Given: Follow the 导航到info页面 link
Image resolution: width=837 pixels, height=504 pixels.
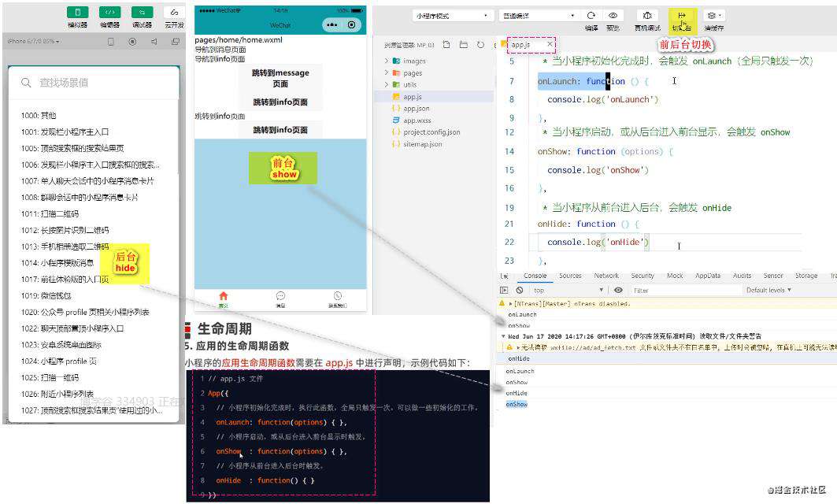Looking at the screenshot, I should pyautogui.click(x=220, y=59).
